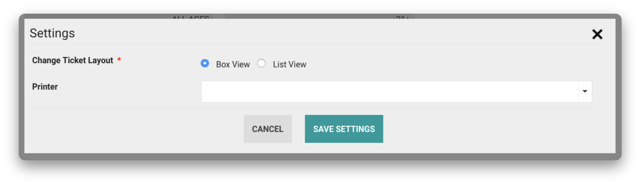Select the List View radio button
This screenshot has width=644, height=182.
point(261,63)
